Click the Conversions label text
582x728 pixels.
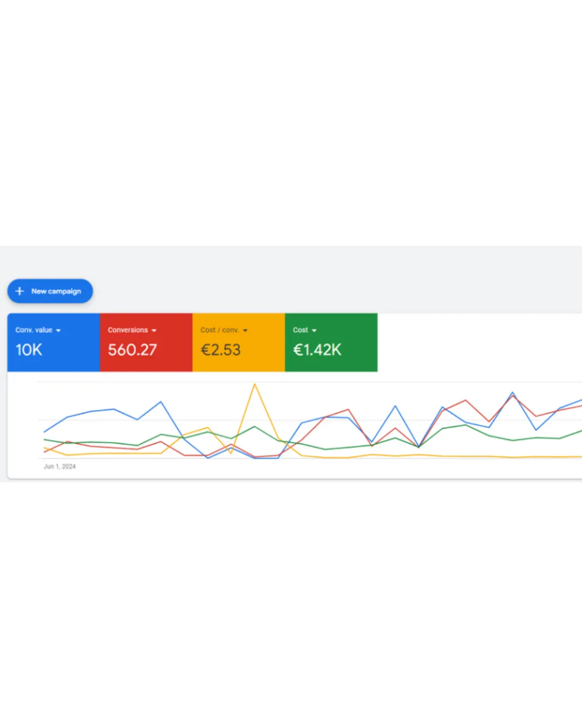128,330
